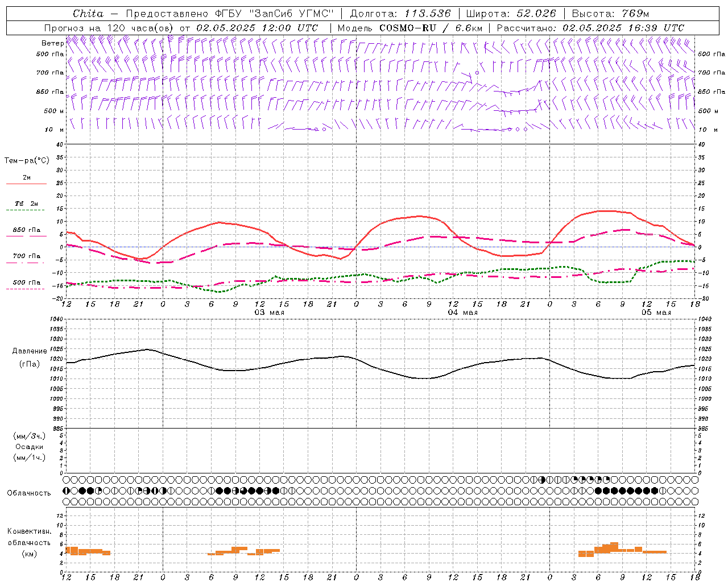The width and height of the screenshot is (728, 582).
Task: Click the "850 гПа" temperature legend entry
Action: pyautogui.click(x=26, y=230)
